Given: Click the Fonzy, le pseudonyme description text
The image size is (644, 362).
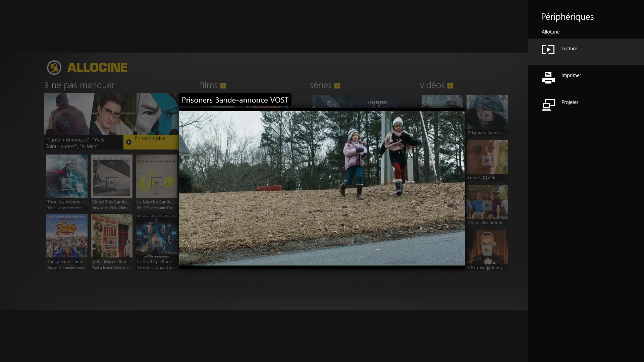Looking at the screenshot, I should (66, 267).
